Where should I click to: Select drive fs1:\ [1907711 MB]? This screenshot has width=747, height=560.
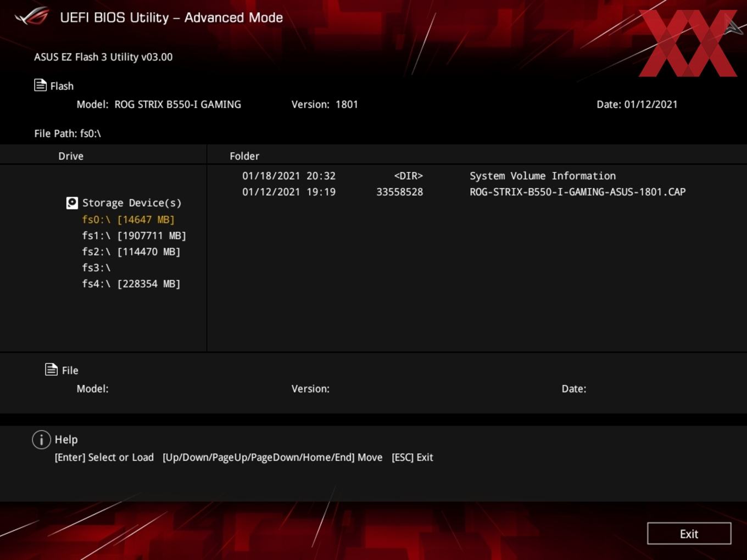click(x=134, y=236)
